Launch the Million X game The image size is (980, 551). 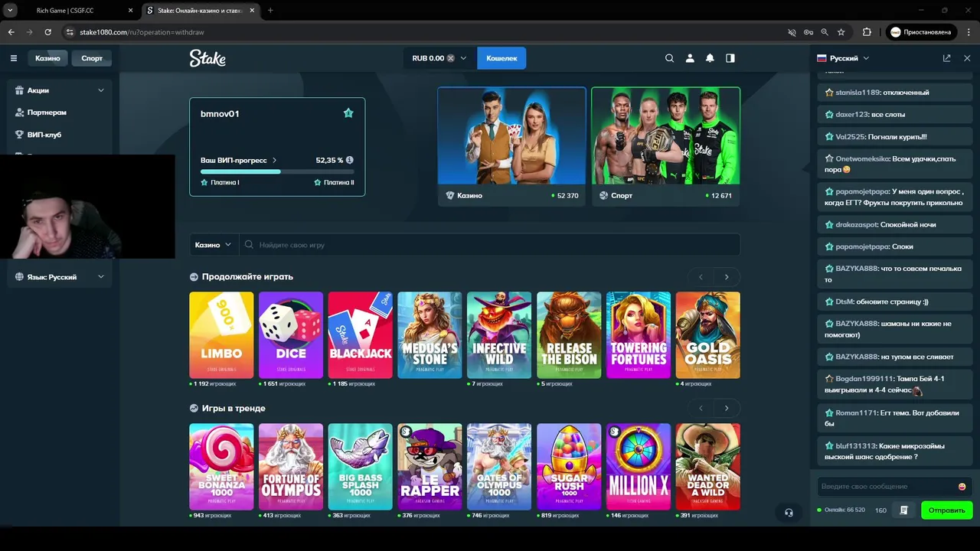coord(639,467)
